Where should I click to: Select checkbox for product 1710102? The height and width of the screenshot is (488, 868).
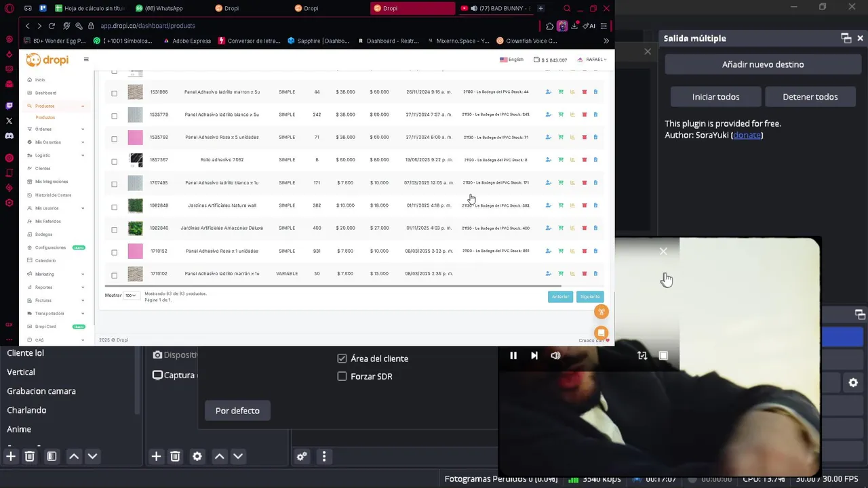coord(114,275)
